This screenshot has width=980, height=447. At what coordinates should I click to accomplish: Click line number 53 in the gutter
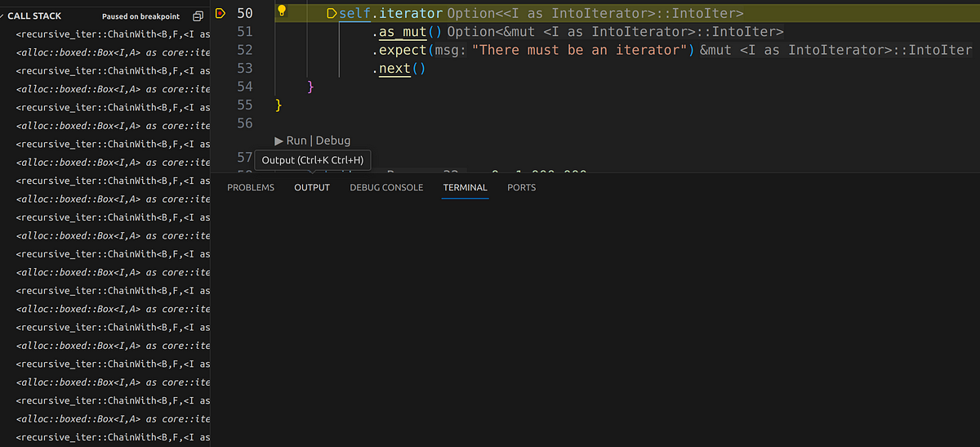pyautogui.click(x=244, y=68)
